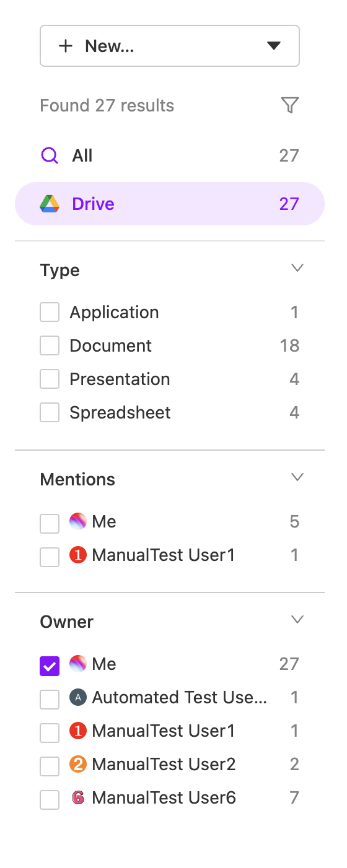Click the Application filter label
347x868 pixels.
tap(114, 313)
